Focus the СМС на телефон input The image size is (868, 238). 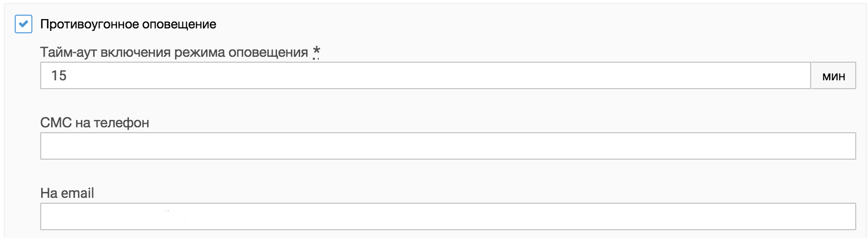[448, 146]
